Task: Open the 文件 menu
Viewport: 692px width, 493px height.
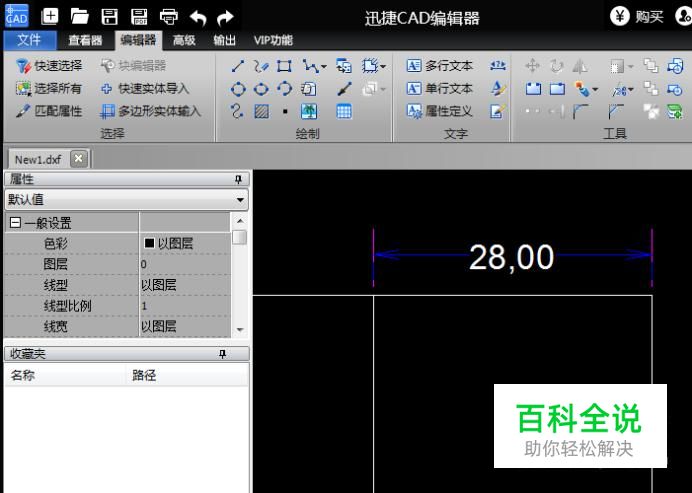Action: [x=30, y=40]
